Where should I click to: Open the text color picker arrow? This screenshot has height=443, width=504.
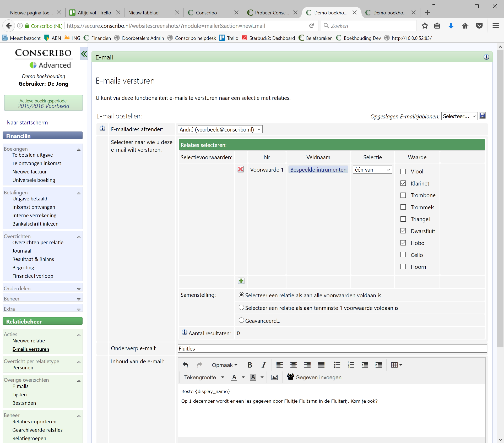click(x=243, y=377)
